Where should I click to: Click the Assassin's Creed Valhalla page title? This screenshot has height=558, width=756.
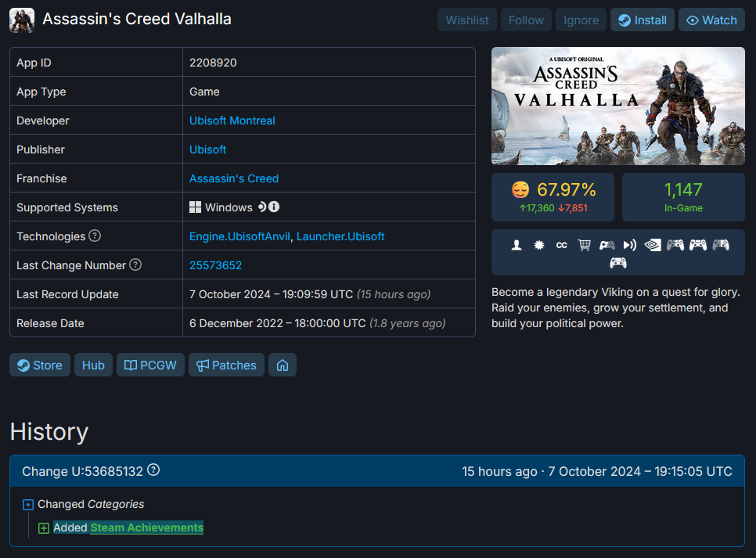pos(137,20)
